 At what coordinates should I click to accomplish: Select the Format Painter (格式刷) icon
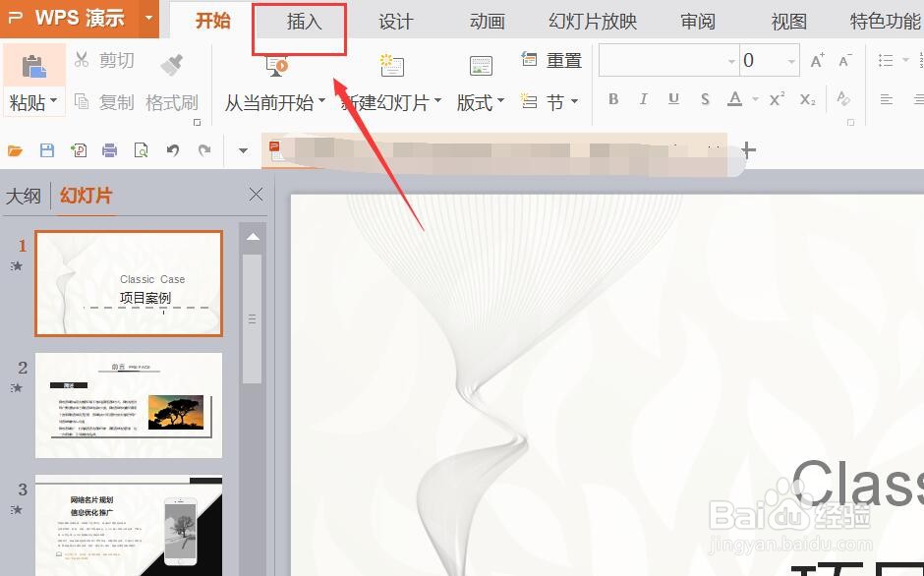[171, 64]
